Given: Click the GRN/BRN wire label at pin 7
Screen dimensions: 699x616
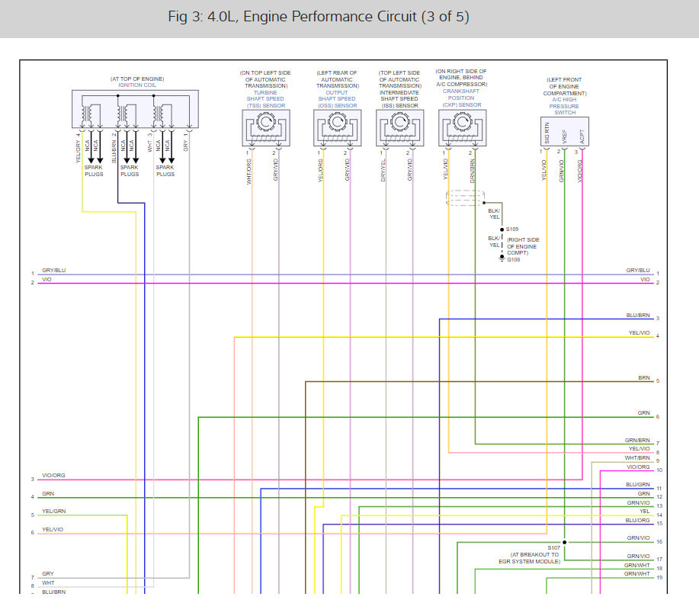Looking at the screenshot, I should [x=637, y=440].
